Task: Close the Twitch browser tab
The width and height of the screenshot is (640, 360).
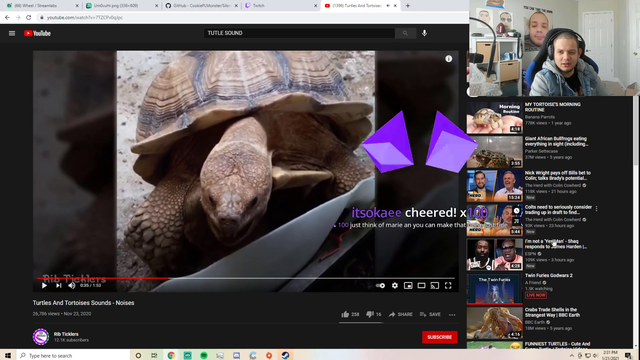Action: pyautogui.click(x=316, y=6)
